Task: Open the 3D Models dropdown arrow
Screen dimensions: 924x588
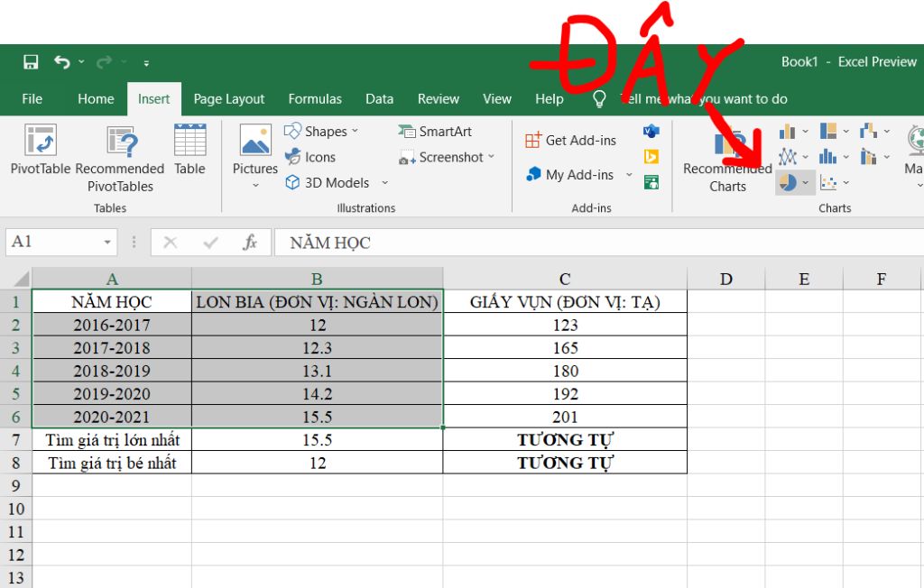Action: [x=384, y=183]
